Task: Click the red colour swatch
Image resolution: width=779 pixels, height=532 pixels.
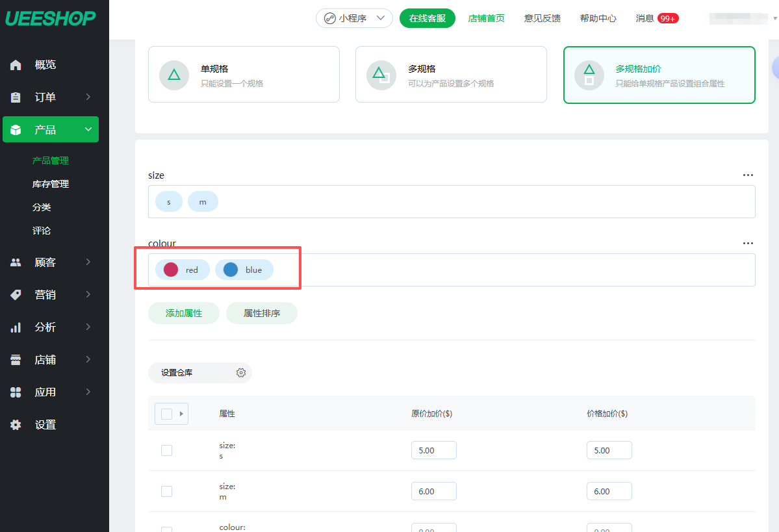Action: tap(171, 270)
